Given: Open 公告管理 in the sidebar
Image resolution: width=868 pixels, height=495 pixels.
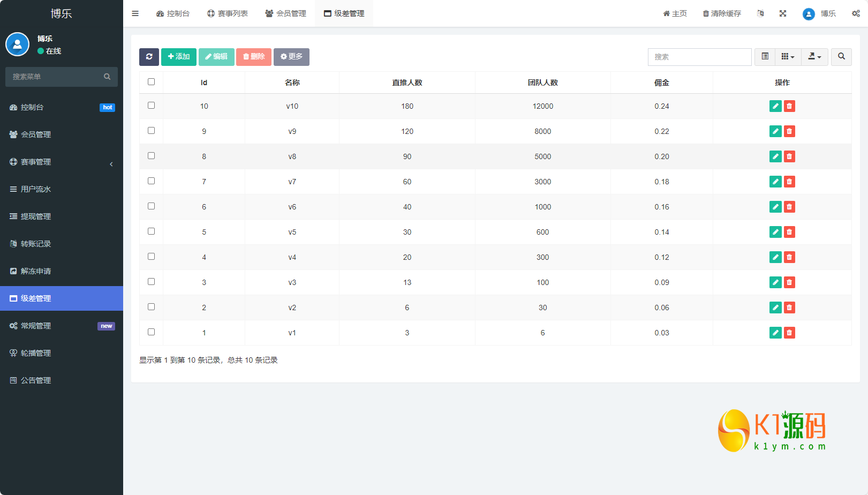Looking at the screenshot, I should pyautogui.click(x=62, y=380).
